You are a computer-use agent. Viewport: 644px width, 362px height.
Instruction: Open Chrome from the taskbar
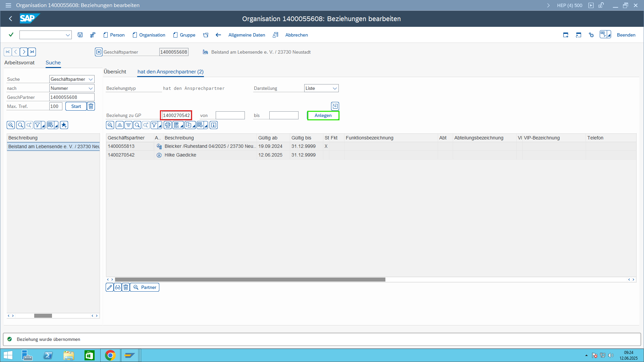110,355
